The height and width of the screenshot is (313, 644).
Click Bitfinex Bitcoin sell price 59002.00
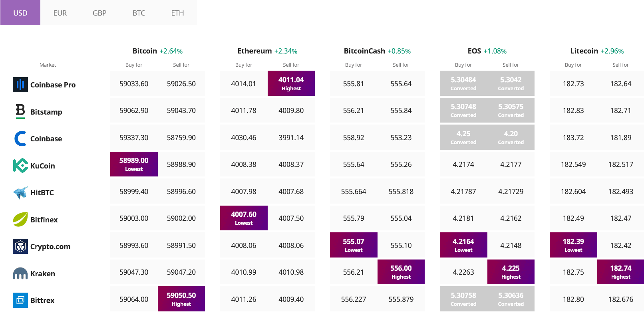coord(181,218)
